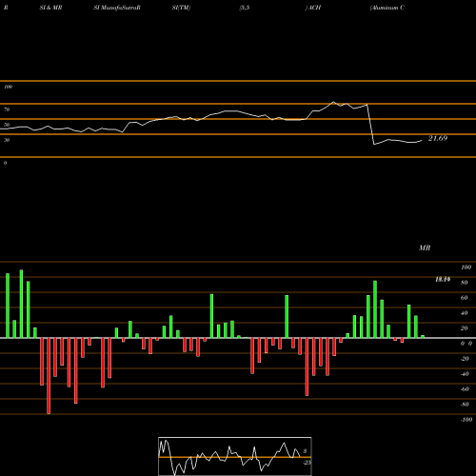476x476 pixels.
Task: Click the bold MR value beside the 80 label
Action: pos(443,280)
